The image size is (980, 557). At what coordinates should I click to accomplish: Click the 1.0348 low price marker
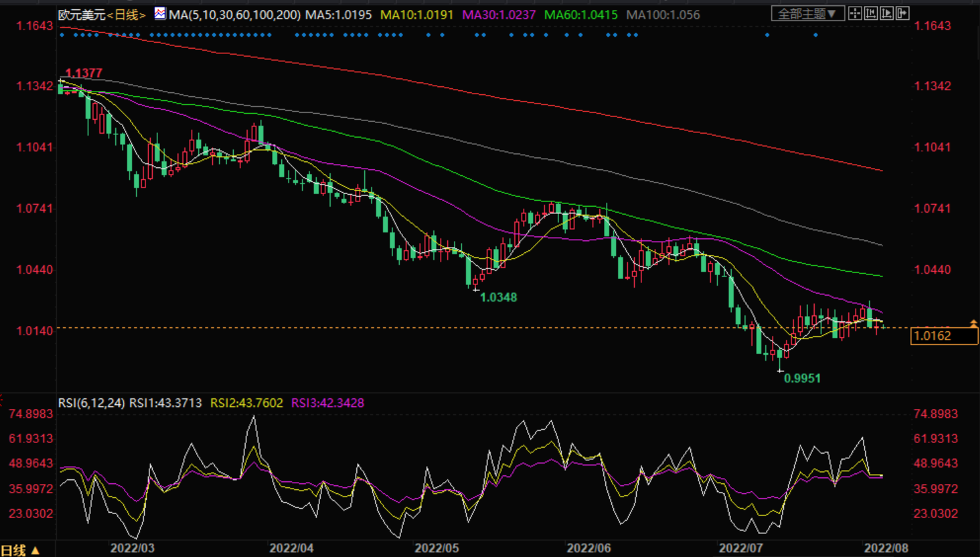coord(498,298)
